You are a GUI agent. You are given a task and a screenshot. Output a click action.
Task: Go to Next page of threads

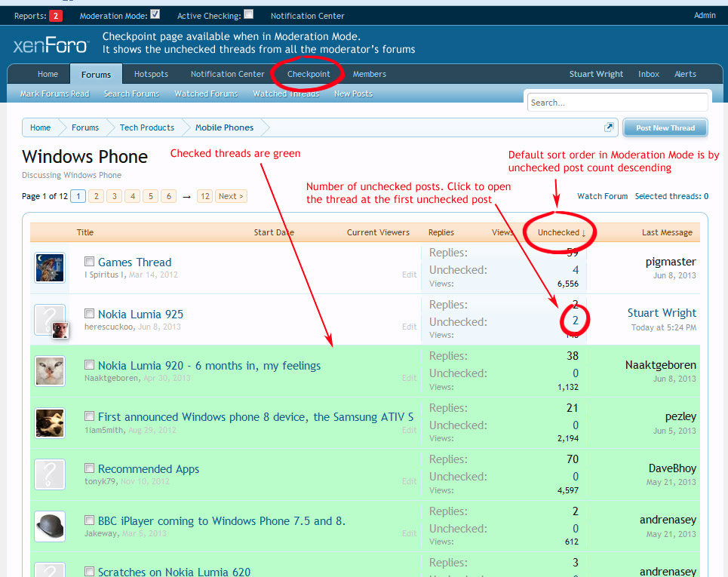click(x=231, y=196)
